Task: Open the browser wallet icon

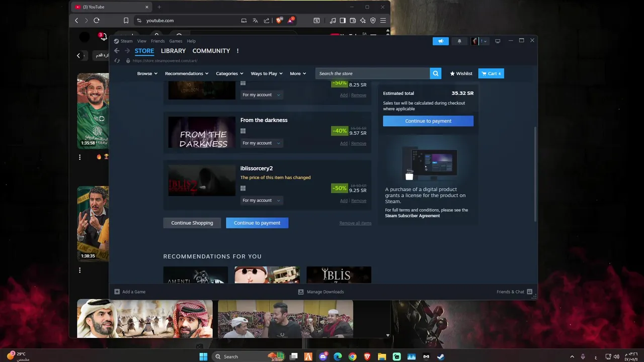Action: 353,21
